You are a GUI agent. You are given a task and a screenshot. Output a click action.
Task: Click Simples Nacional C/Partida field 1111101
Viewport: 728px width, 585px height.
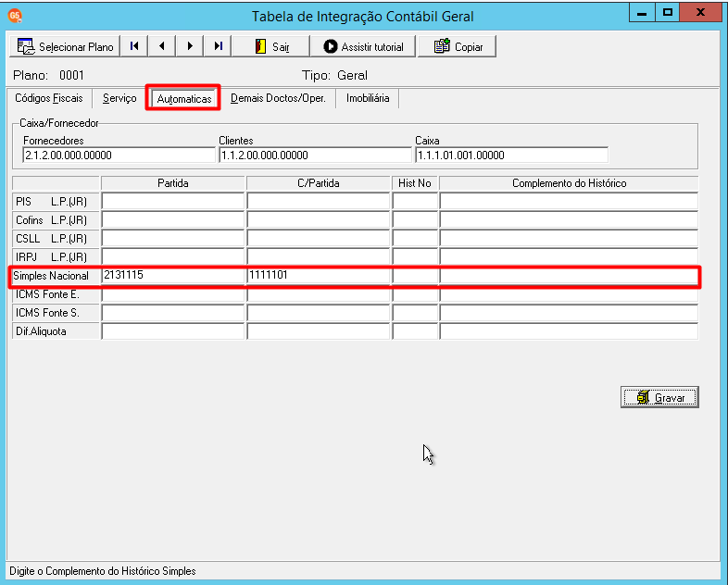pos(318,276)
